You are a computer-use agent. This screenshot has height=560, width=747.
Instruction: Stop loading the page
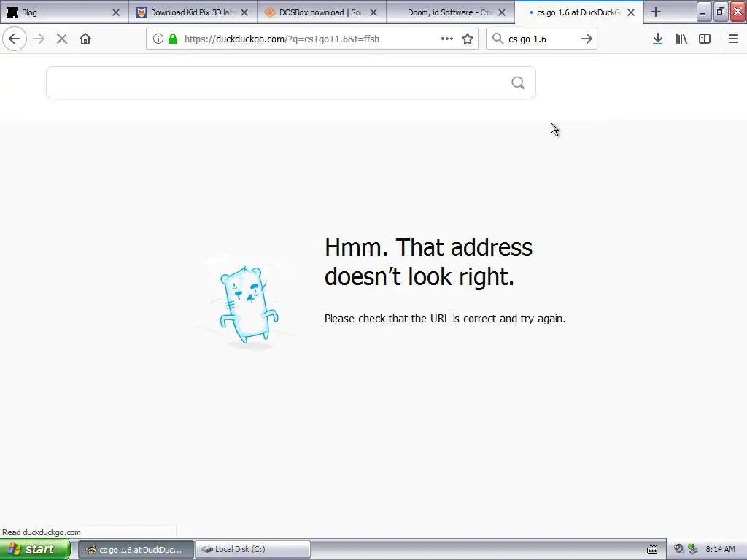pos(62,39)
